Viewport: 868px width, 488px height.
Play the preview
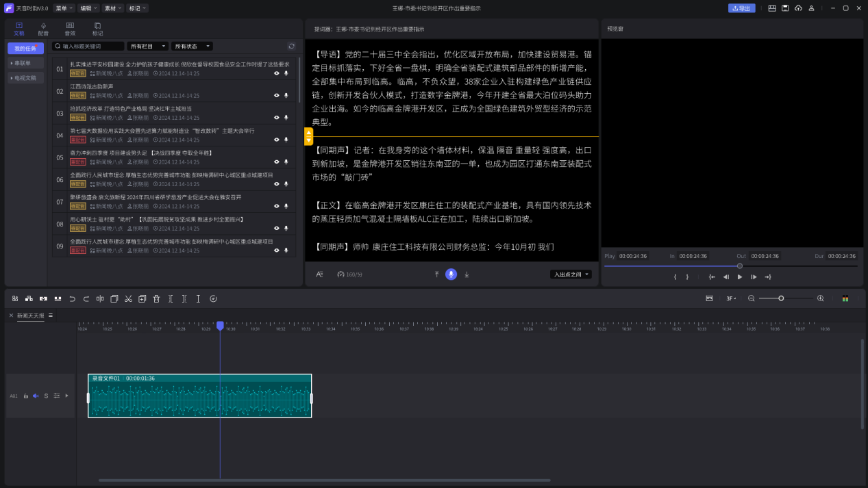point(740,277)
